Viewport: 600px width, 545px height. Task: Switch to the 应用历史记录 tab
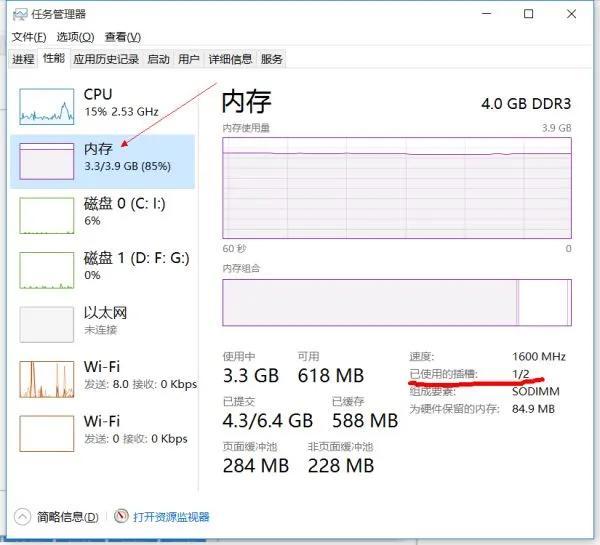[106, 59]
